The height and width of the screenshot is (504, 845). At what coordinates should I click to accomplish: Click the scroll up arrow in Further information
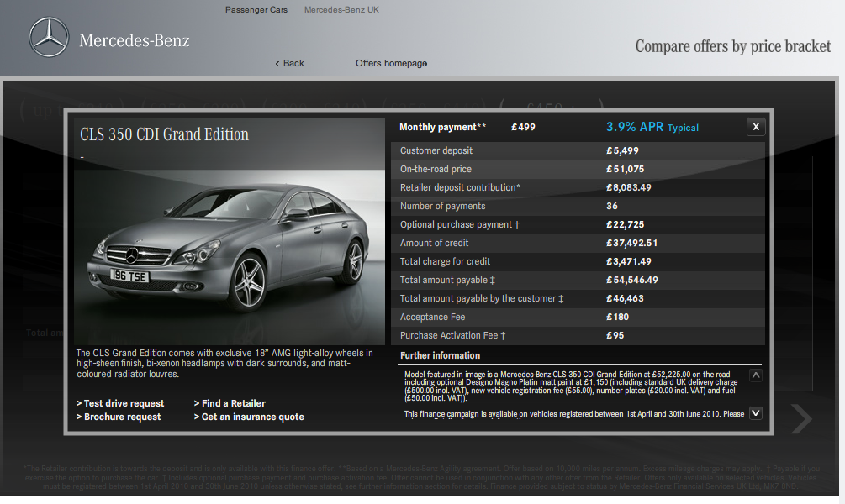click(756, 375)
